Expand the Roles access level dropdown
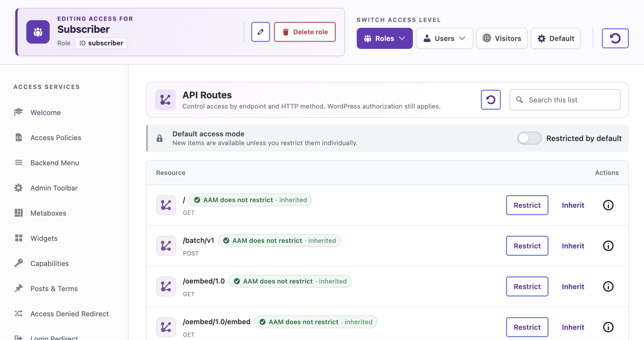The height and width of the screenshot is (340, 644). click(x=385, y=38)
